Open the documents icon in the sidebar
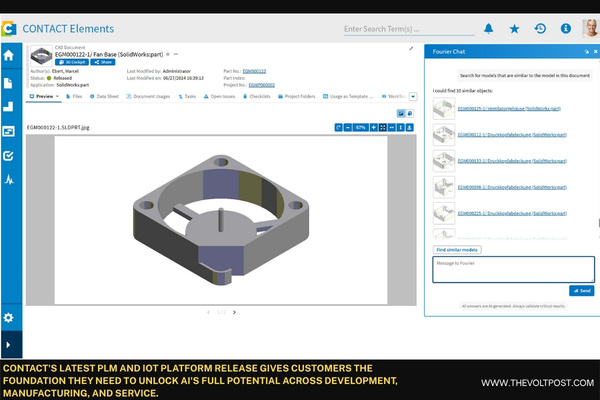The width and height of the screenshot is (600, 400). [x=8, y=83]
